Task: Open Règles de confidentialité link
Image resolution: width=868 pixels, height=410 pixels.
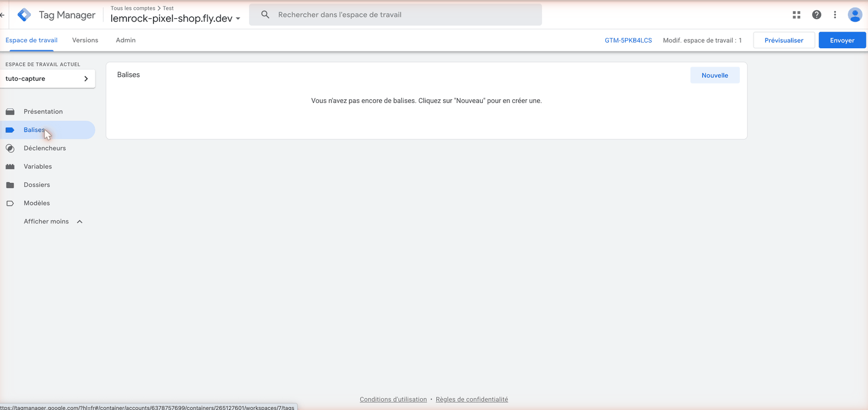Action: (x=472, y=399)
